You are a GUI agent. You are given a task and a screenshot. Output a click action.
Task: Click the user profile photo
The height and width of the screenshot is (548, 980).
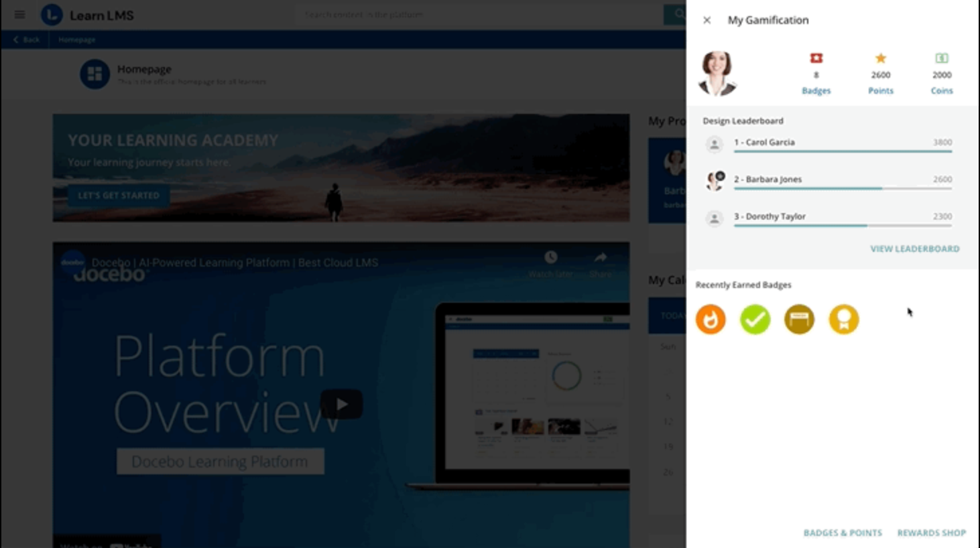pyautogui.click(x=717, y=73)
